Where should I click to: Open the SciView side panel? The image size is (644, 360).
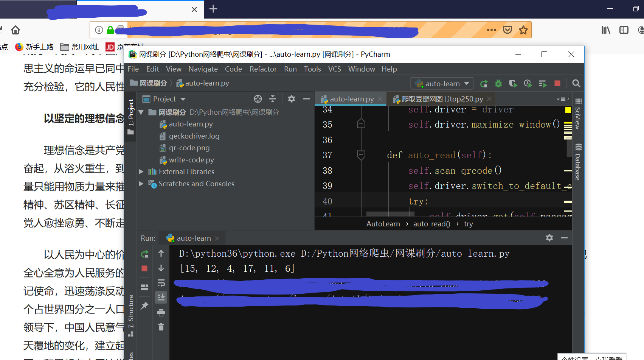(578, 114)
